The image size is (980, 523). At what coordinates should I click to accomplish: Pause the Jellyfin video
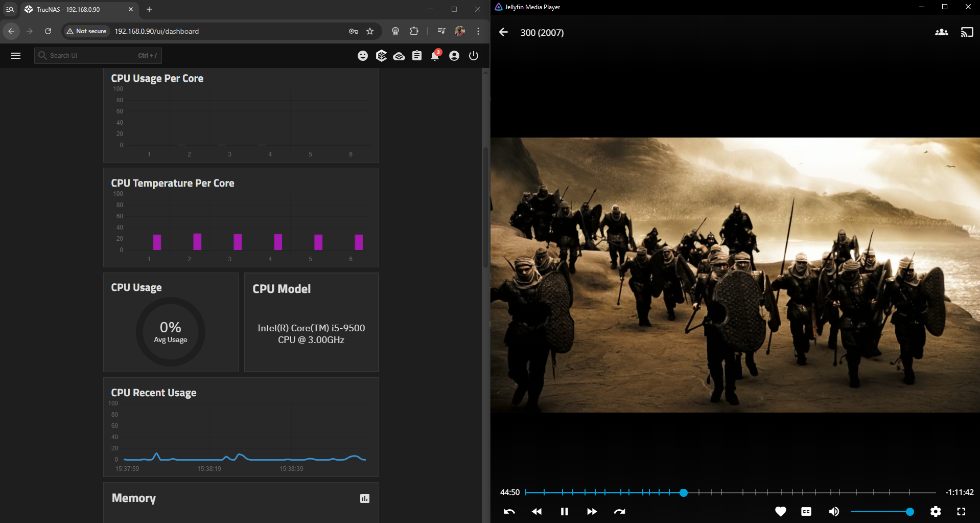pyautogui.click(x=565, y=511)
